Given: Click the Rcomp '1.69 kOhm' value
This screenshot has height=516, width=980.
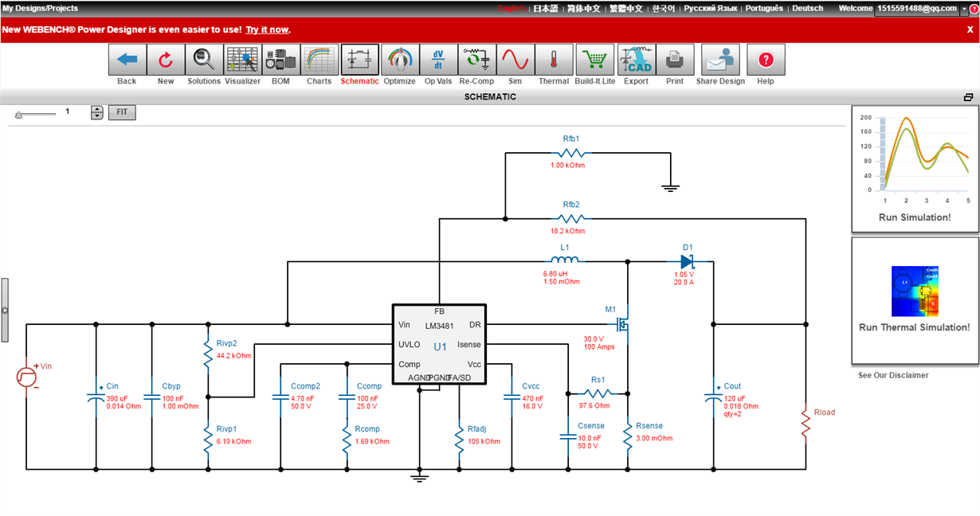Looking at the screenshot, I should [x=372, y=441].
